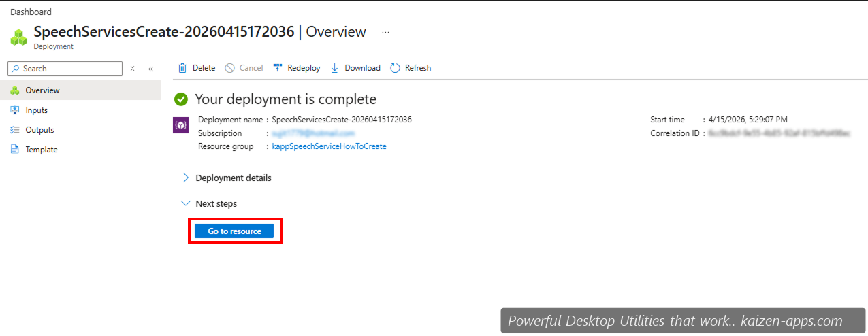The width and height of the screenshot is (868, 336).
Task: Select the Start time value text
Action: pos(748,120)
